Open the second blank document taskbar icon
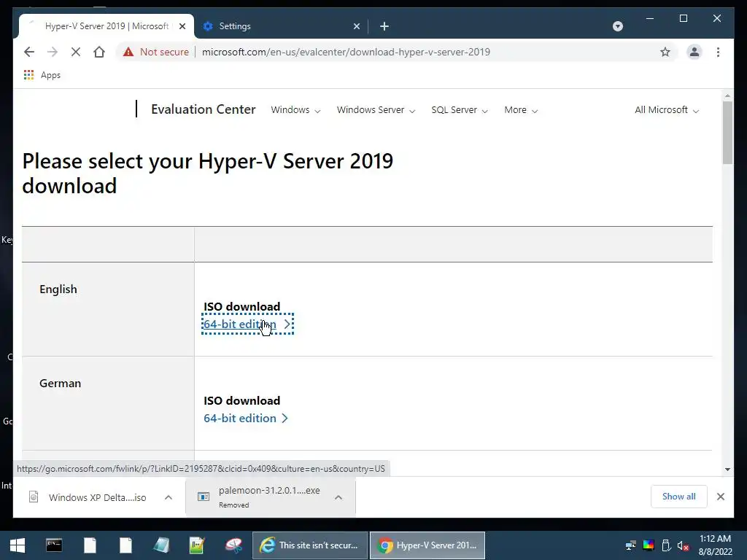 point(125,545)
